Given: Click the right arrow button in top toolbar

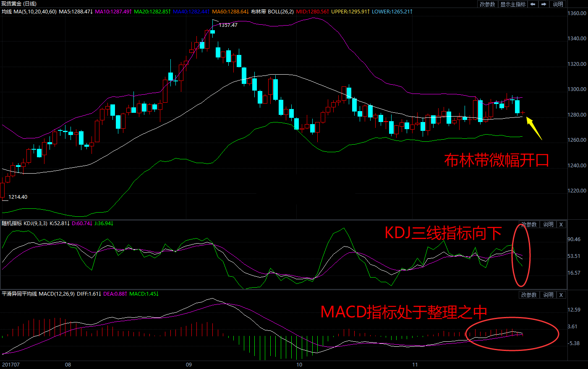Looking at the screenshot, I should (x=544, y=4).
